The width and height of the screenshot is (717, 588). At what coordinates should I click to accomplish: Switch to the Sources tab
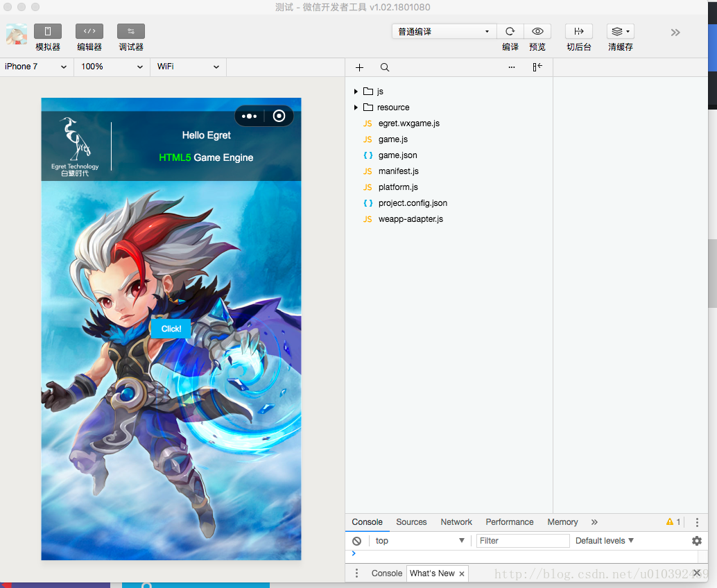411,522
